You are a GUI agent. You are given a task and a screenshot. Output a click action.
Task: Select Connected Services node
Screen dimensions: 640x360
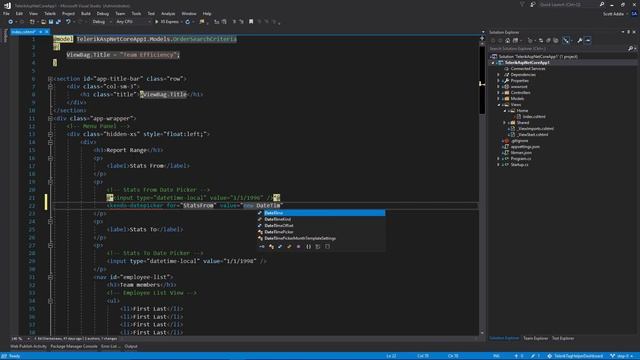pyautogui.click(x=528, y=69)
